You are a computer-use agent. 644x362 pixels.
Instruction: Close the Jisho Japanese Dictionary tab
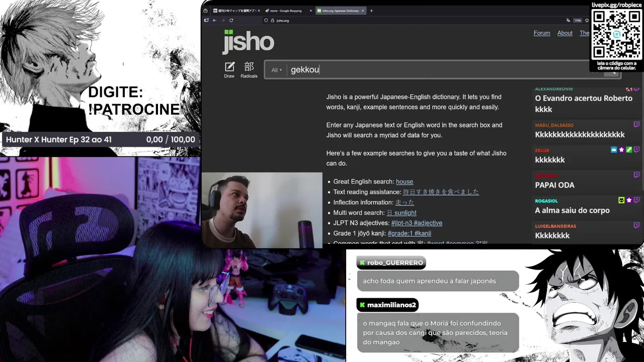tap(364, 11)
